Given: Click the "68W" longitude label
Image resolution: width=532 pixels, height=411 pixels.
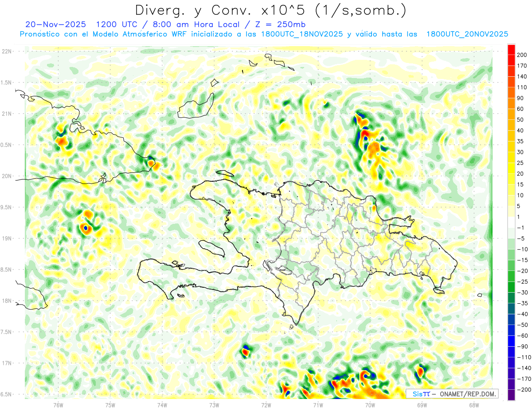Looking at the screenshot, I should [x=474, y=405].
